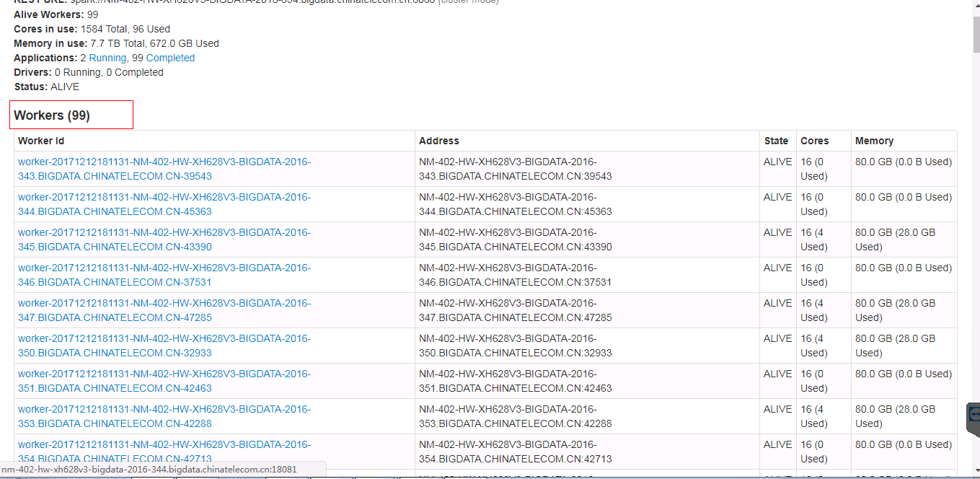Screen dimensions: 980x479
Task: Click the Workers (99) section heading
Action: tap(52, 115)
